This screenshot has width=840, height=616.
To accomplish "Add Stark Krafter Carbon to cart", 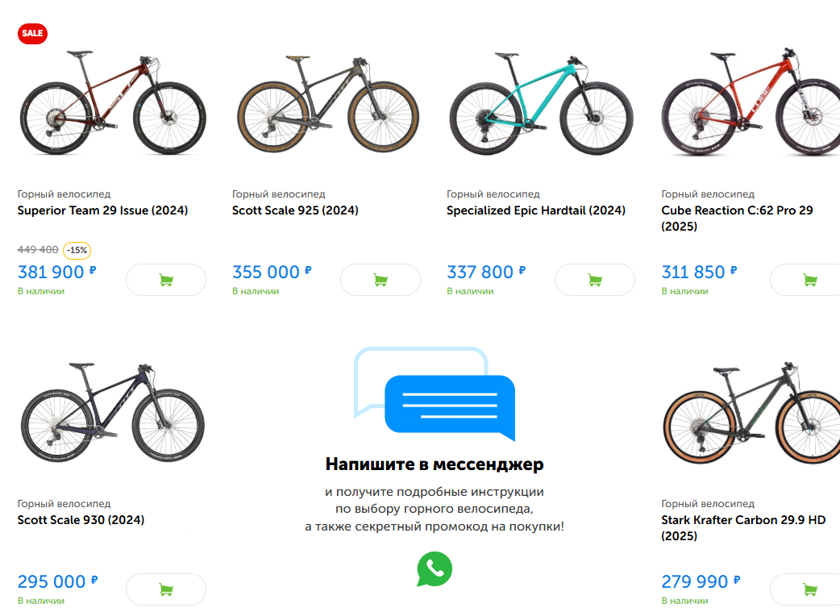I will (808, 589).
